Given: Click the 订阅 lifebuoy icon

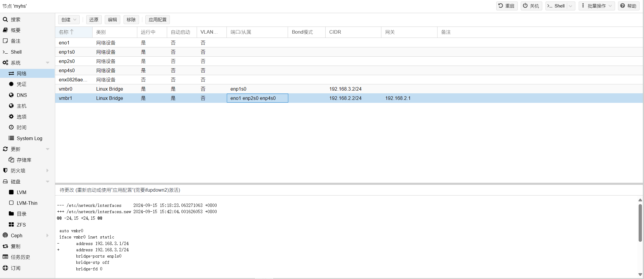Looking at the screenshot, I should coord(5,268).
